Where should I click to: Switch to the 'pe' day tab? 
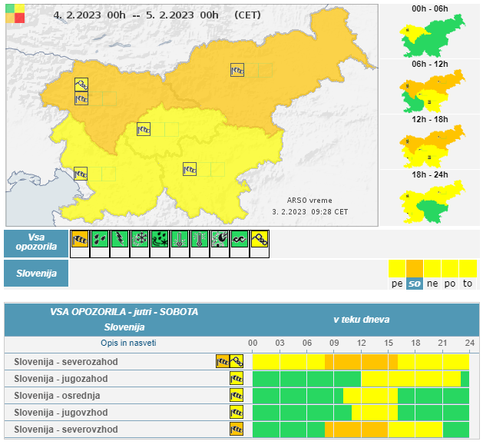397,284
